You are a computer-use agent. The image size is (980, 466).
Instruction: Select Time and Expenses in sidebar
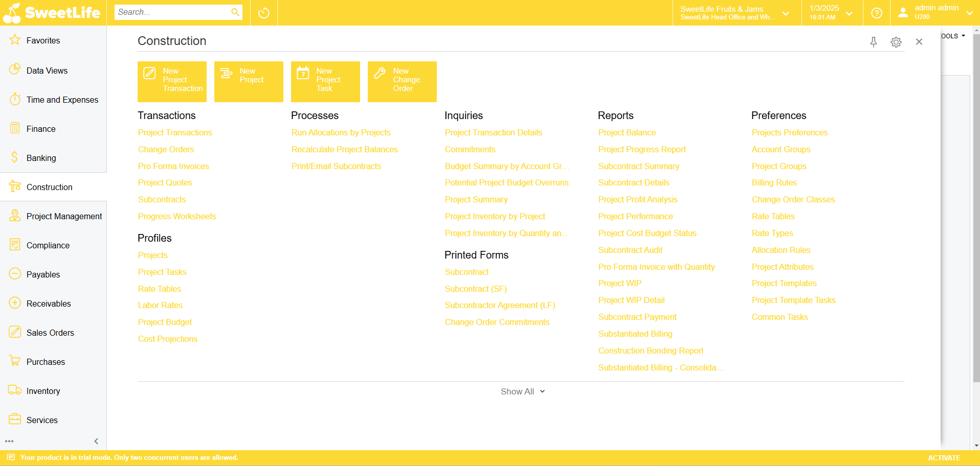[x=62, y=100]
